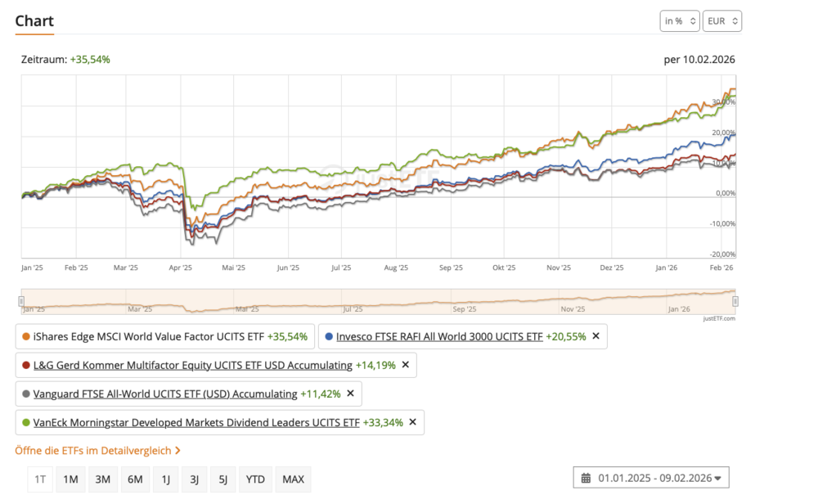818x504 pixels.
Task: Select the 6M time period
Action: [x=135, y=479]
